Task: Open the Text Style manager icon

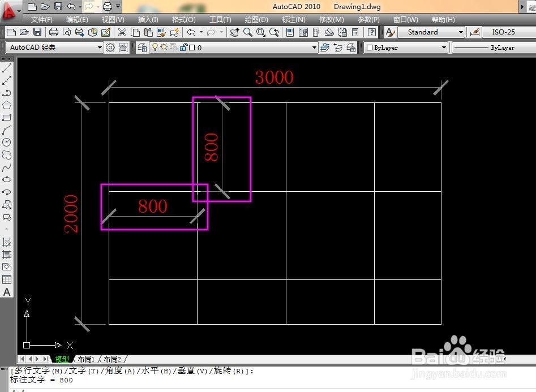Action: (x=390, y=32)
